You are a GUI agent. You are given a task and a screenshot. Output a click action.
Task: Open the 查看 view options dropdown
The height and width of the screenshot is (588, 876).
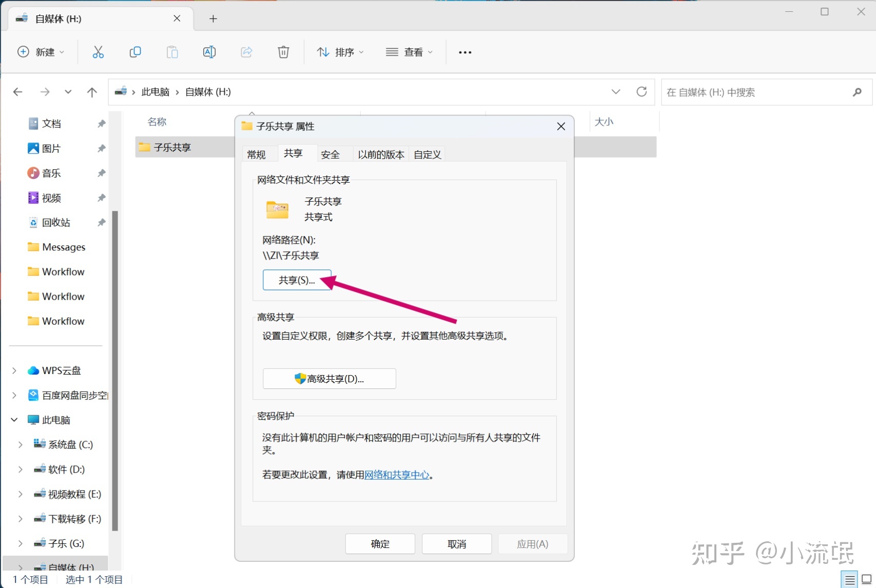(x=409, y=52)
